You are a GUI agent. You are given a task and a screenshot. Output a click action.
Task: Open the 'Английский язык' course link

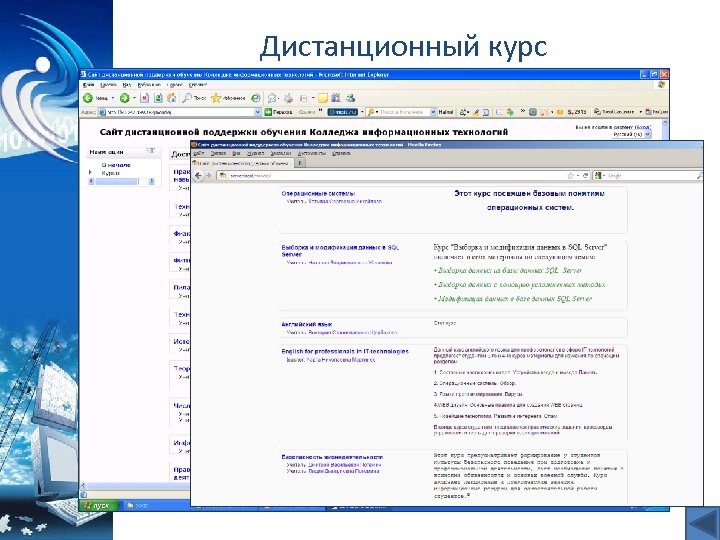point(307,324)
